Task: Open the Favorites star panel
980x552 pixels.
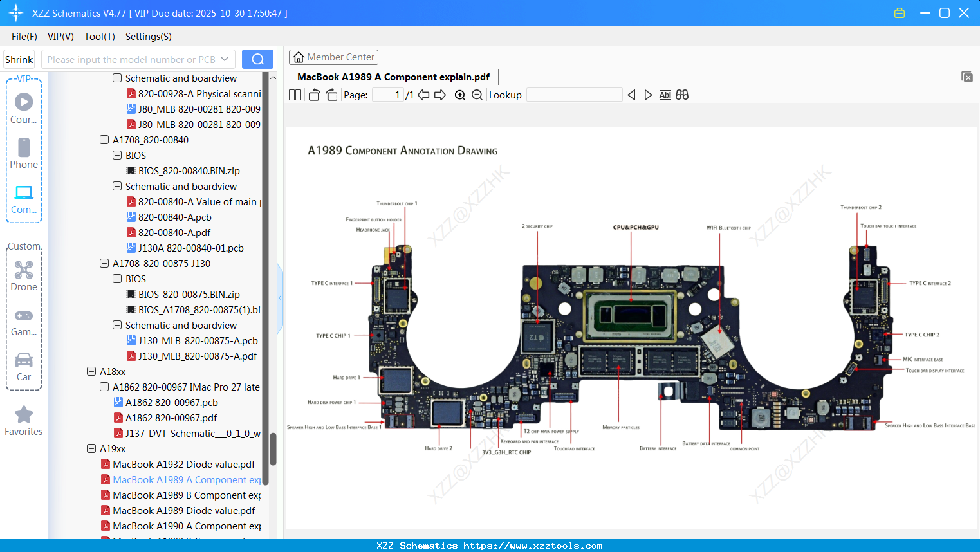Action: point(24,421)
